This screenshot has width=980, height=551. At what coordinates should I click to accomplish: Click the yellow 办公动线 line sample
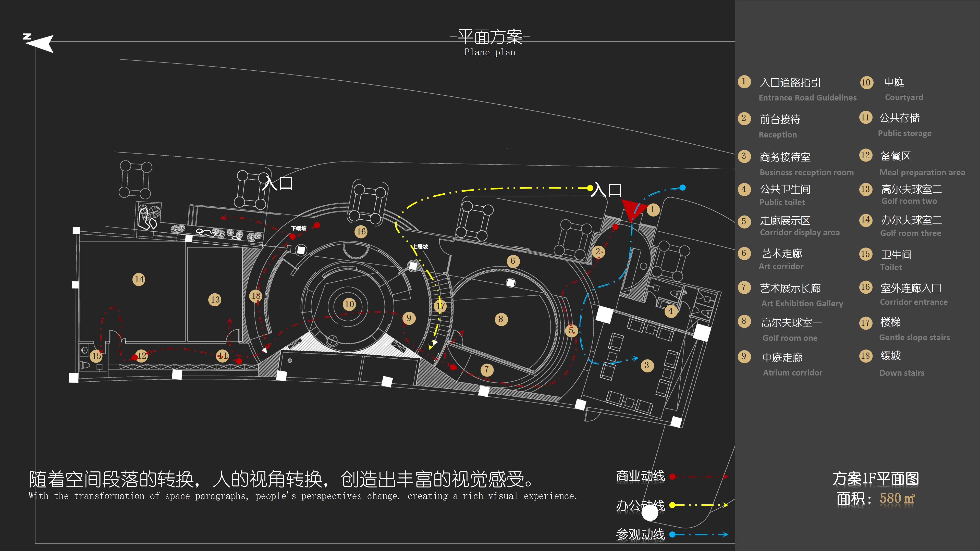tap(699, 505)
